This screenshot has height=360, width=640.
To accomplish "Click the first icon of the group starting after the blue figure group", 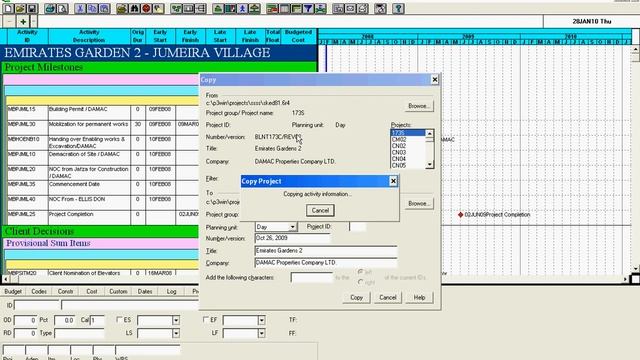I will 272,8.
